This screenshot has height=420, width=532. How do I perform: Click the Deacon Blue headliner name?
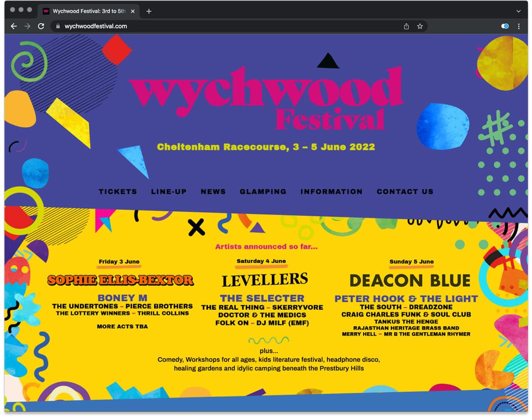tap(410, 281)
